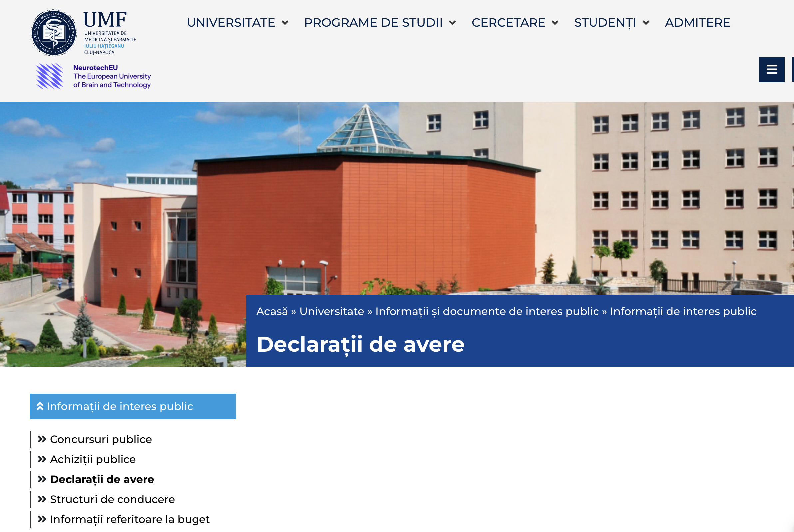Click double-chevron icon beside Structuri de conducere
This screenshot has width=794, height=532.
click(x=42, y=499)
